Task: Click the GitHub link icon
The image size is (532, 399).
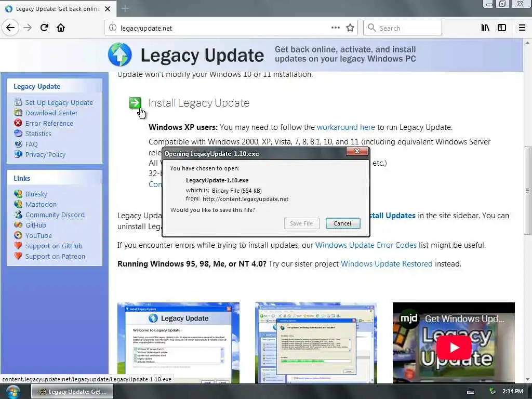Action: [x=18, y=224]
